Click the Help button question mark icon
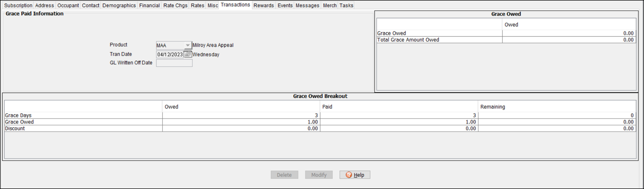The image size is (644, 189). (348, 175)
